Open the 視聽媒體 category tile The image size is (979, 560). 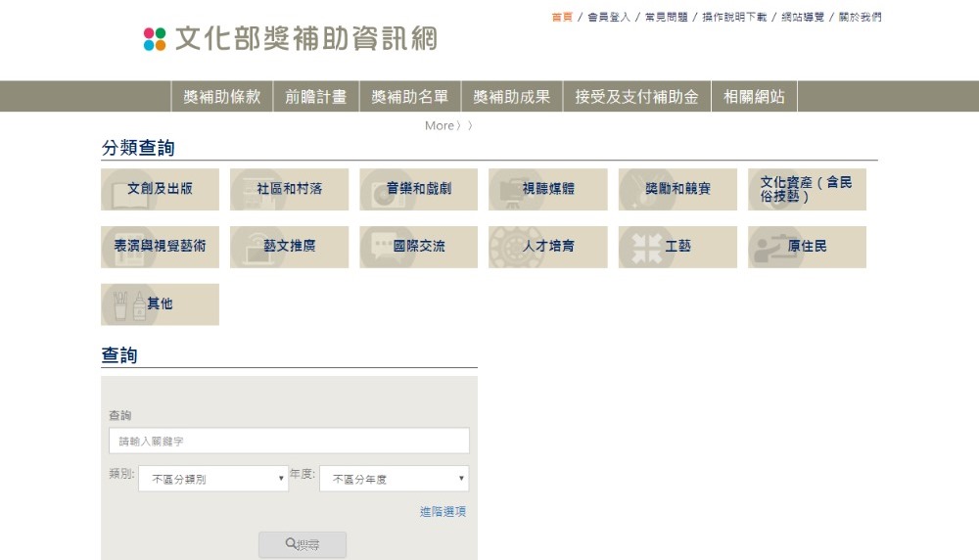tap(547, 189)
